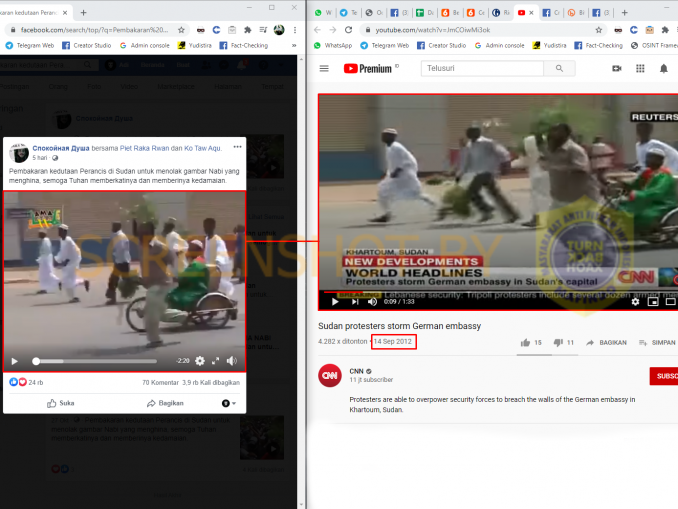The image size is (678, 509).
Task: Open Ko Taw Aqu profile link
Action: (x=202, y=148)
